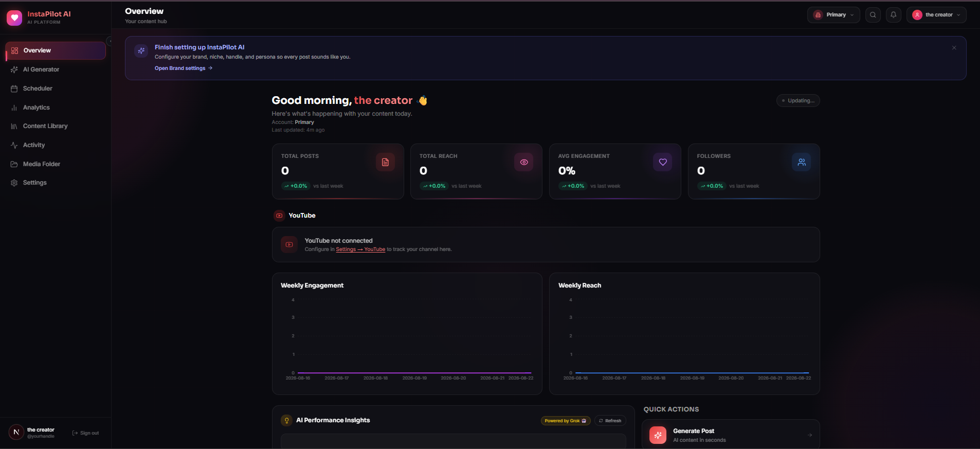Open AI Generator in sidebar
This screenshot has width=980, height=449.
[x=56, y=69]
